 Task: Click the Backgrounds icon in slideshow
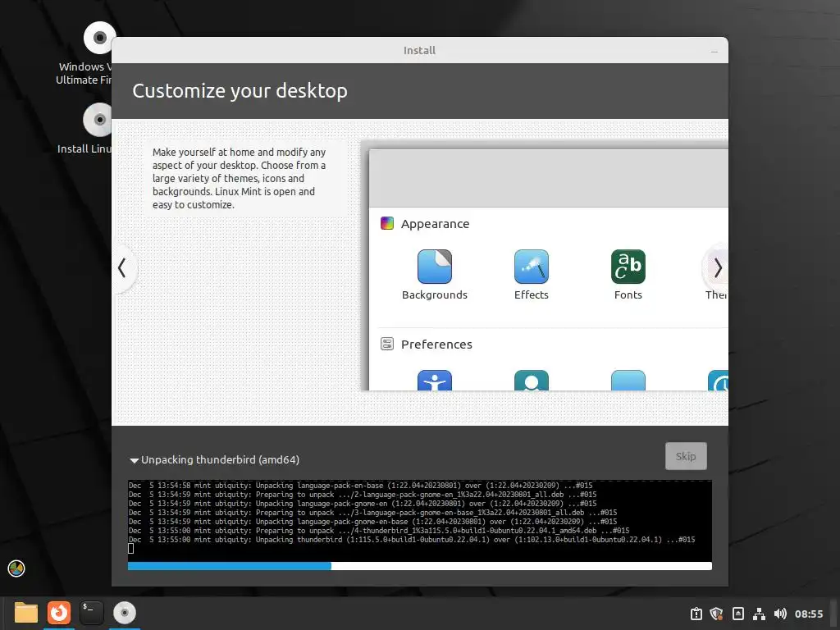pyautogui.click(x=435, y=267)
